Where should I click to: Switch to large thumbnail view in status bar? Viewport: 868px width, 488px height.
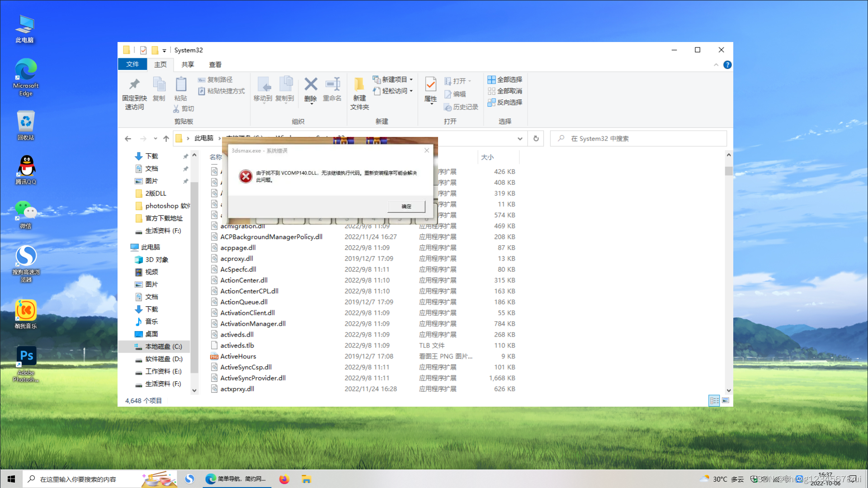click(726, 400)
